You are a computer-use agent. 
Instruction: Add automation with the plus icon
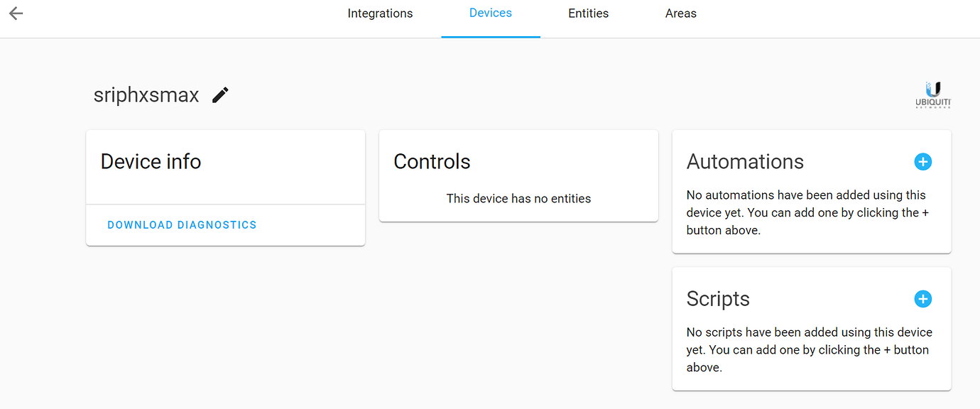(922, 162)
